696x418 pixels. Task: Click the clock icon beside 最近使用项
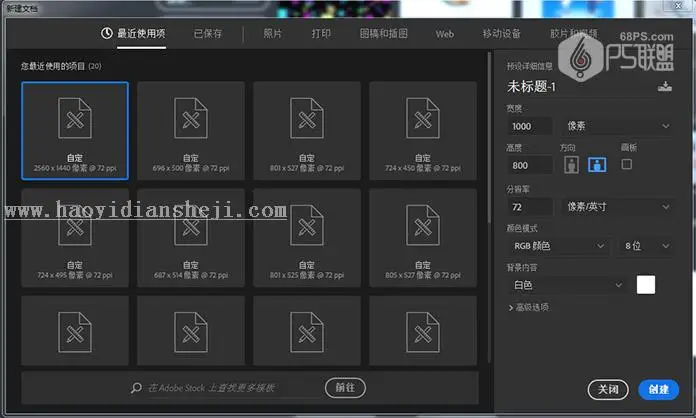[x=107, y=33]
